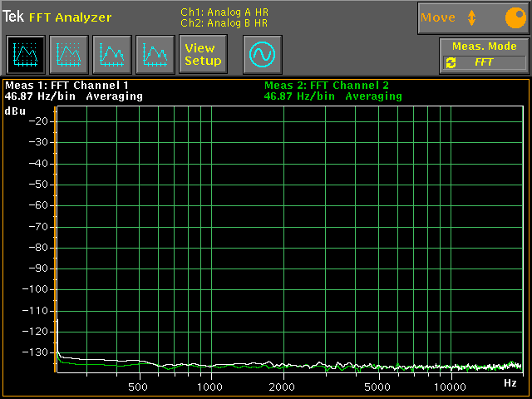Select the first view icon with black background

[x=25, y=55]
